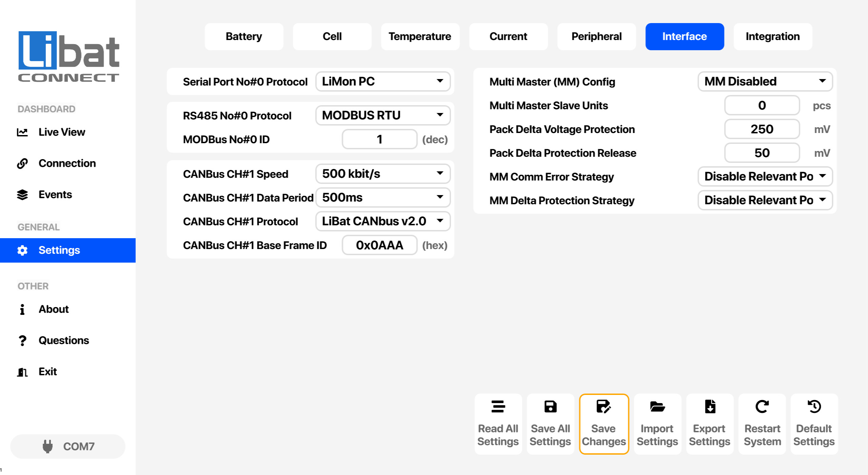Open the Current tab

tap(508, 37)
